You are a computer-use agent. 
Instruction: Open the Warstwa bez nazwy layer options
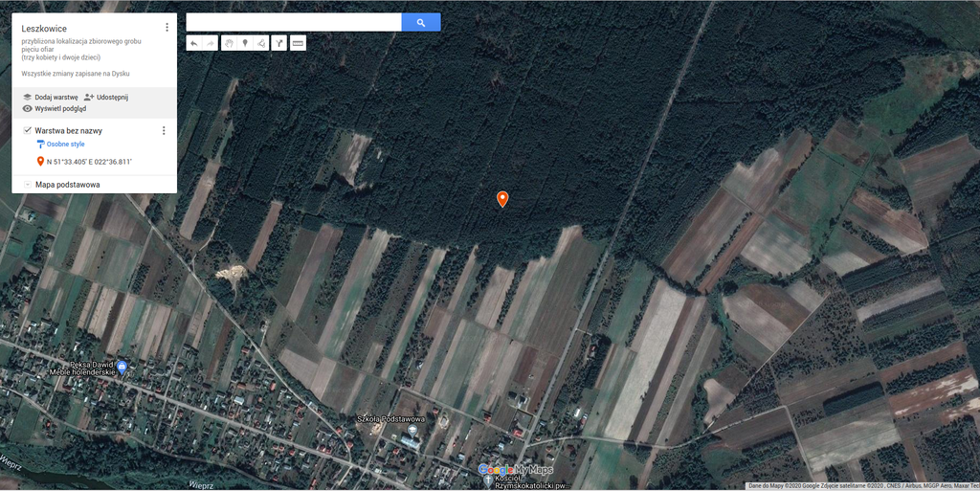164,131
